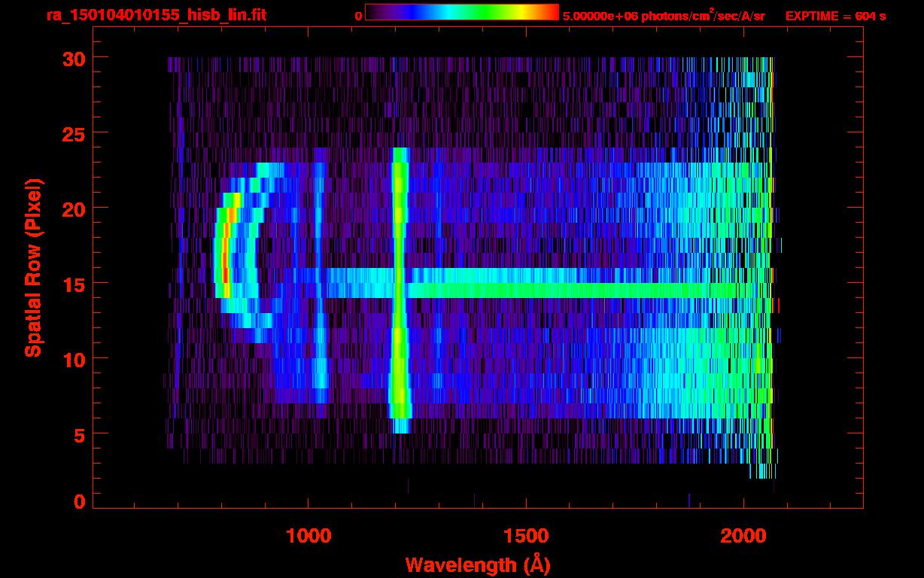Click the colorbar minimum value 0

click(358, 16)
